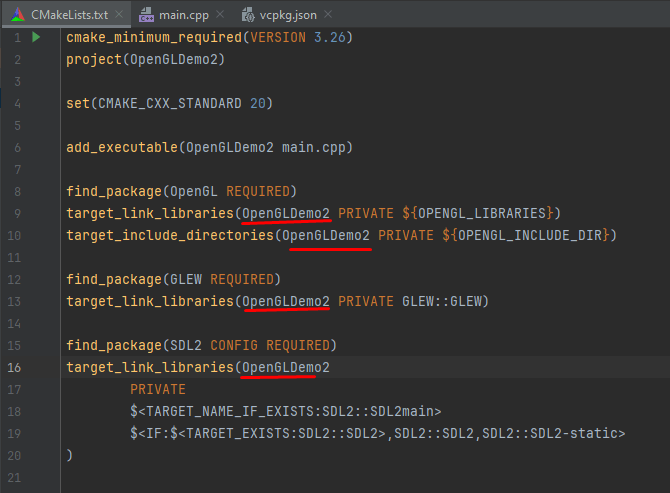The image size is (670, 493).
Task: Click the closing parenthesis on line 20
Action: tap(69, 455)
